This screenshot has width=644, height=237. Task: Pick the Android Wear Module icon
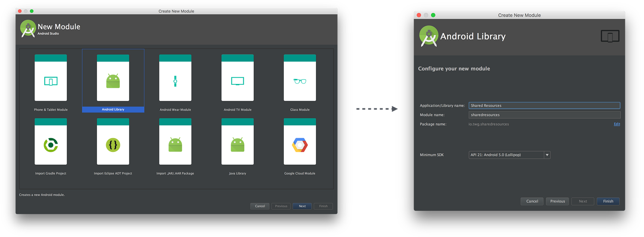point(175,78)
